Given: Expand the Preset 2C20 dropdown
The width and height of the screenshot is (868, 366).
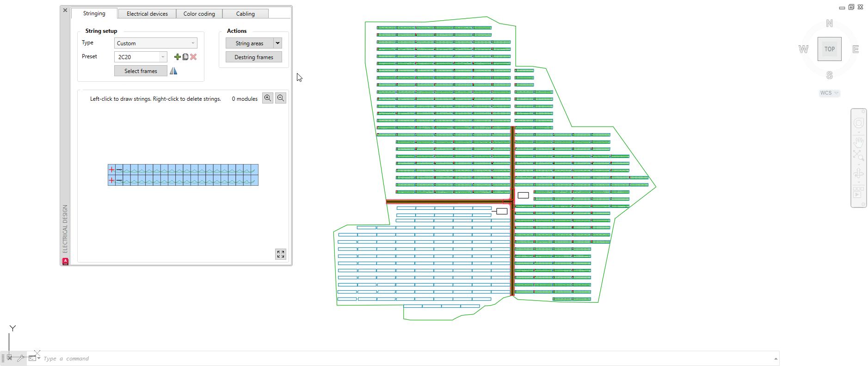Looking at the screenshot, I should [x=162, y=57].
